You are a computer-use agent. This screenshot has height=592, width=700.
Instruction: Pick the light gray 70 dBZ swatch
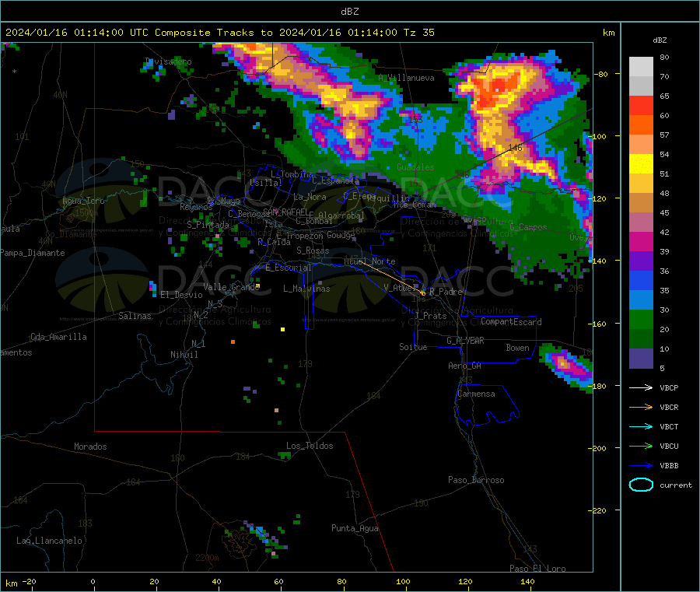pyautogui.click(x=641, y=67)
